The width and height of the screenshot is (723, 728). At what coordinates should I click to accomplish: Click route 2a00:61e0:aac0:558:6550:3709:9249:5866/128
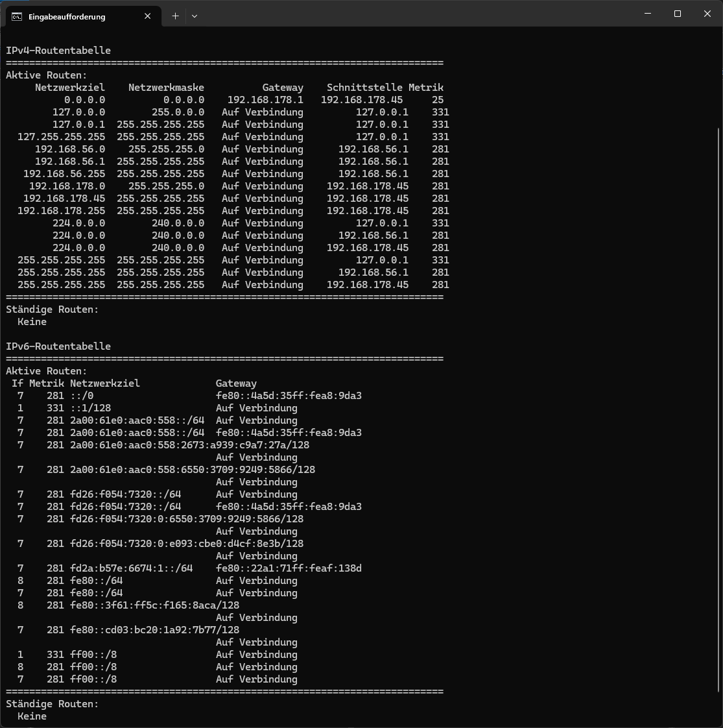[x=193, y=469]
